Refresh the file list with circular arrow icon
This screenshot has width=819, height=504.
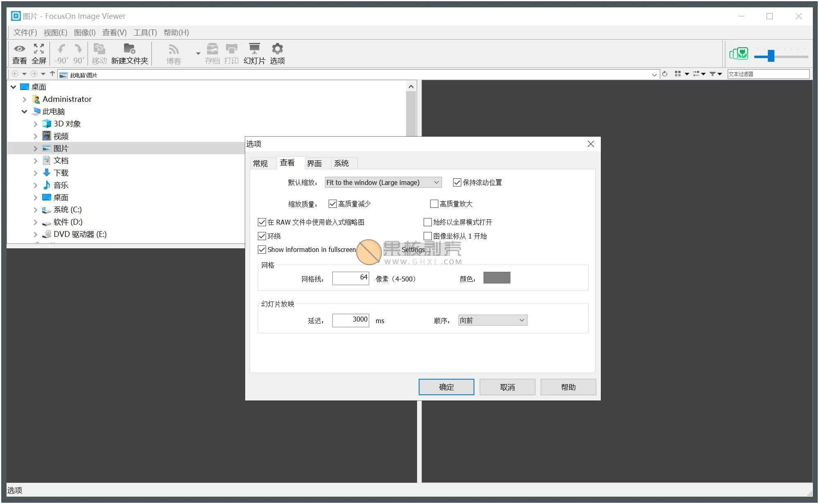pos(665,74)
